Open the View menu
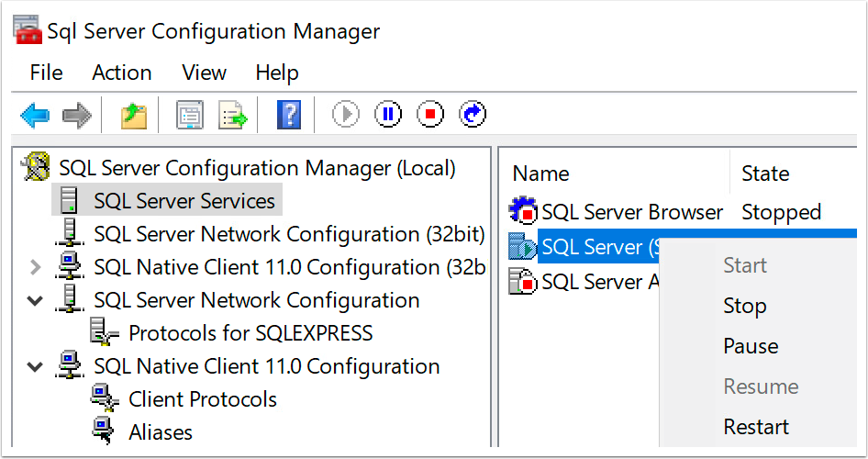Viewport: 868px width, 459px height. click(x=204, y=73)
